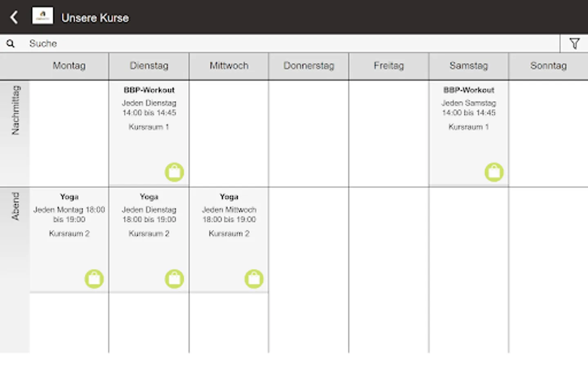
Task: Select the Freitag column header
Action: pos(389,66)
